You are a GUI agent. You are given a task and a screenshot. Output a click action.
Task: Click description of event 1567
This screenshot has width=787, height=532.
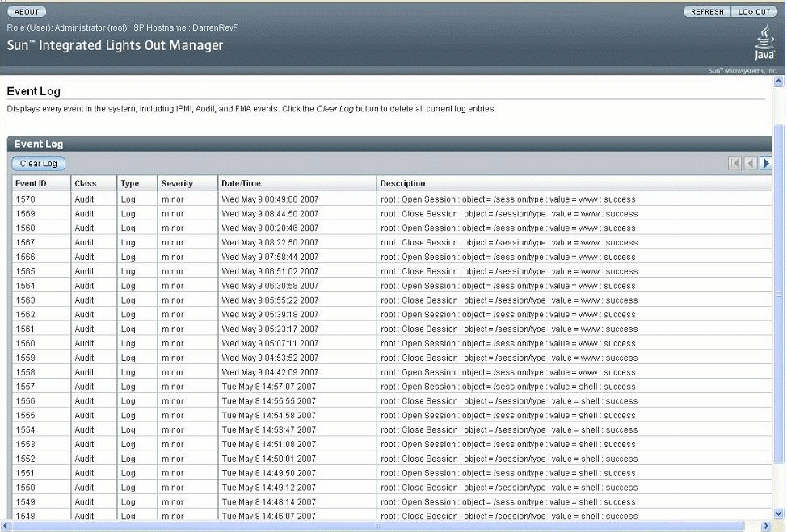click(x=509, y=243)
